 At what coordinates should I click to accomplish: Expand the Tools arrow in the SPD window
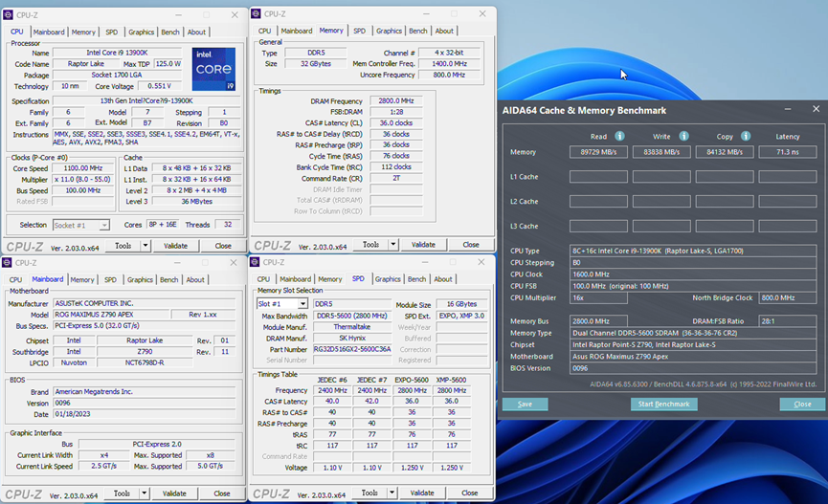pyautogui.click(x=392, y=493)
